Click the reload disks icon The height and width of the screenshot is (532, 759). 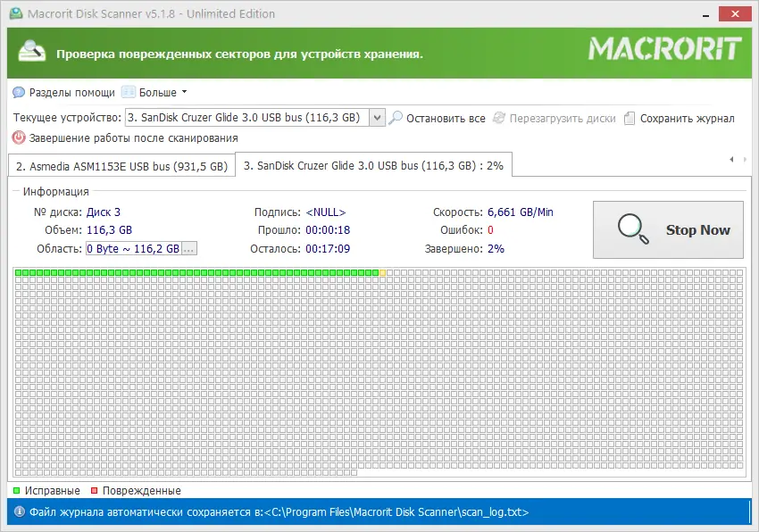click(499, 118)
